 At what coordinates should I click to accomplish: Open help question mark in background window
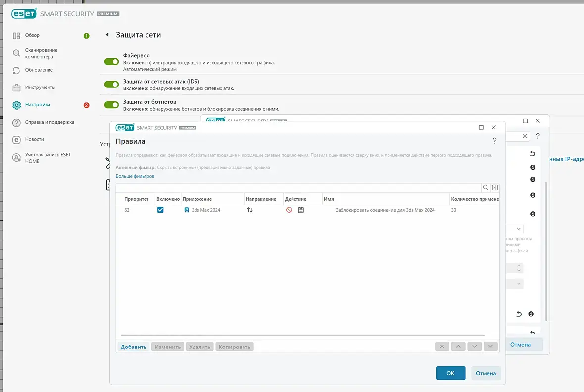click(538, 136)
